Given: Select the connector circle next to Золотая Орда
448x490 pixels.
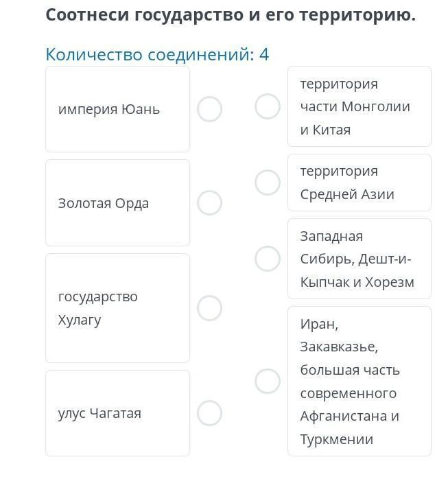Looking at the screenshot, I should coord(209,203).
